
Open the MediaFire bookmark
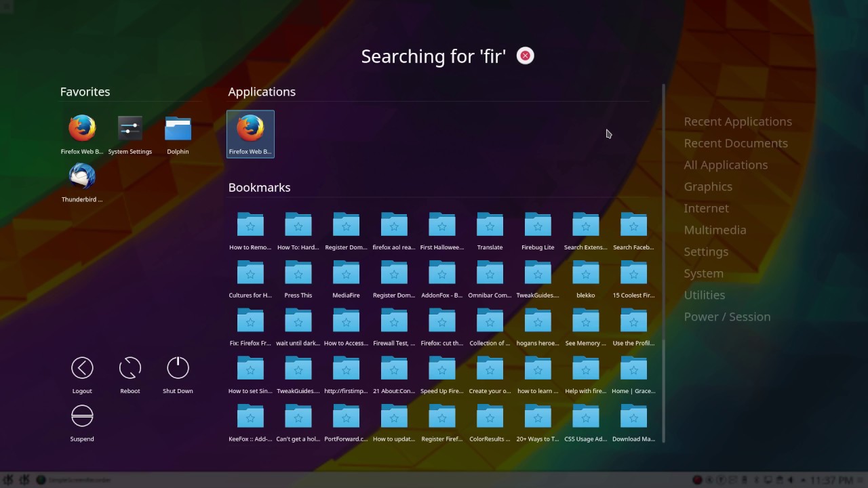pos(346,279)
